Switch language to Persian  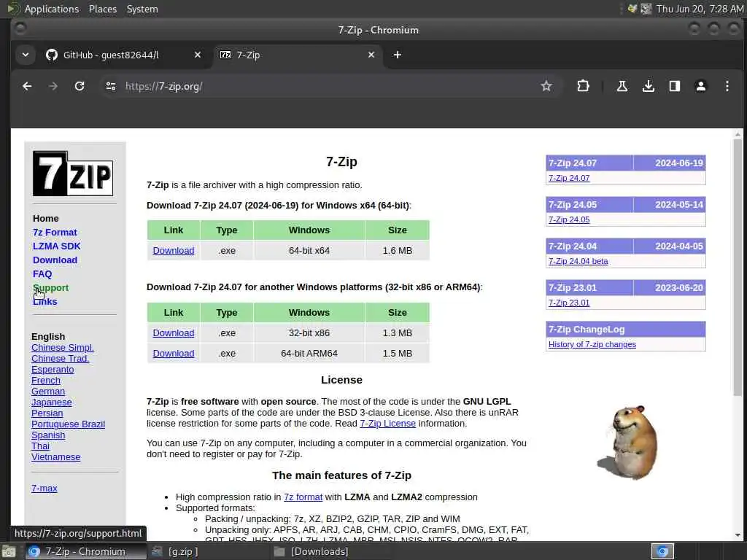tap(47, 413)
